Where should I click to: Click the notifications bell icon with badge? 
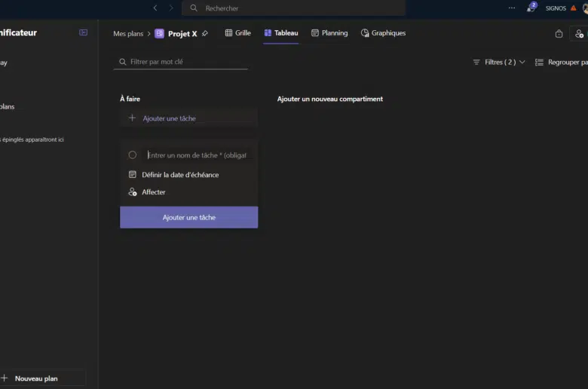pyautogui.click(x=531, y=8)
